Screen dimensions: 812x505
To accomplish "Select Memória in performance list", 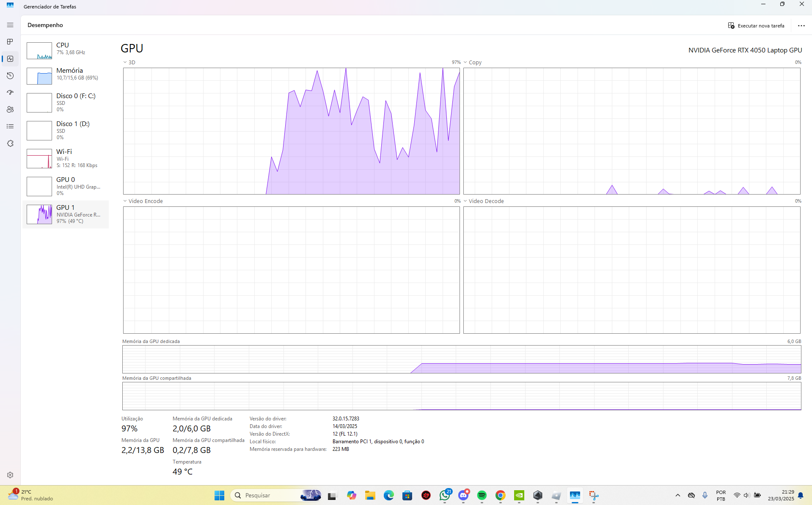I will pyautogui.click(x=66, y=76).
